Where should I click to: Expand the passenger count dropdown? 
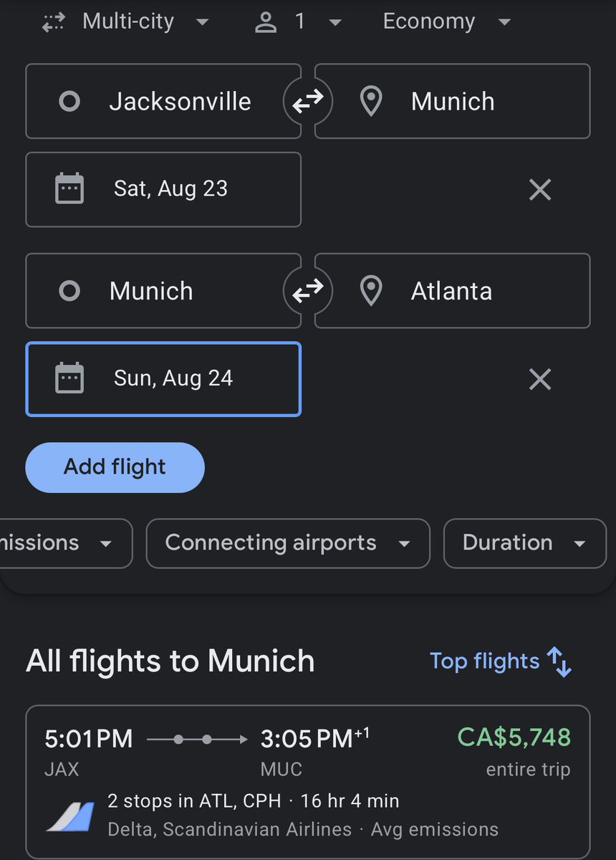coord(299,21)
